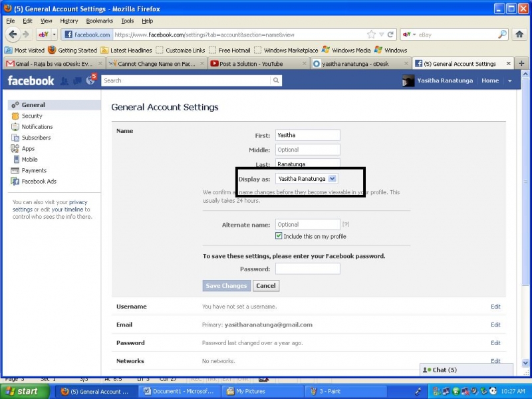Click the Facebook Password input field

coord(307,269)
